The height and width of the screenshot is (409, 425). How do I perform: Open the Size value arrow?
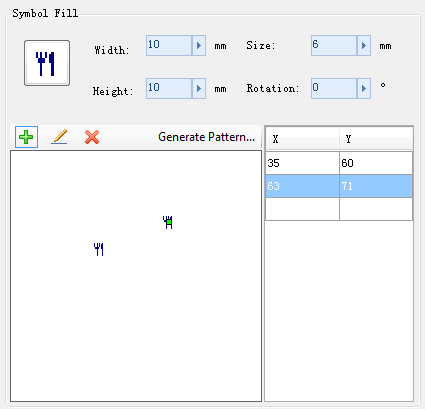364,45
